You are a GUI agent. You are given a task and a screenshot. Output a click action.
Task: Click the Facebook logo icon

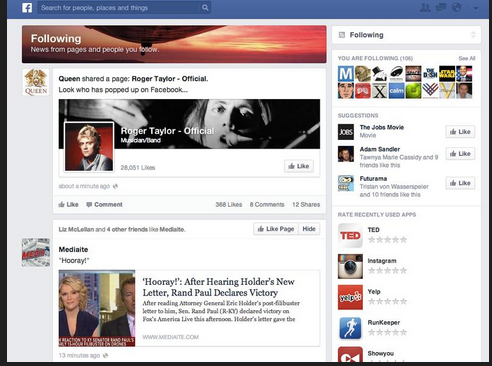click(27, 8)
